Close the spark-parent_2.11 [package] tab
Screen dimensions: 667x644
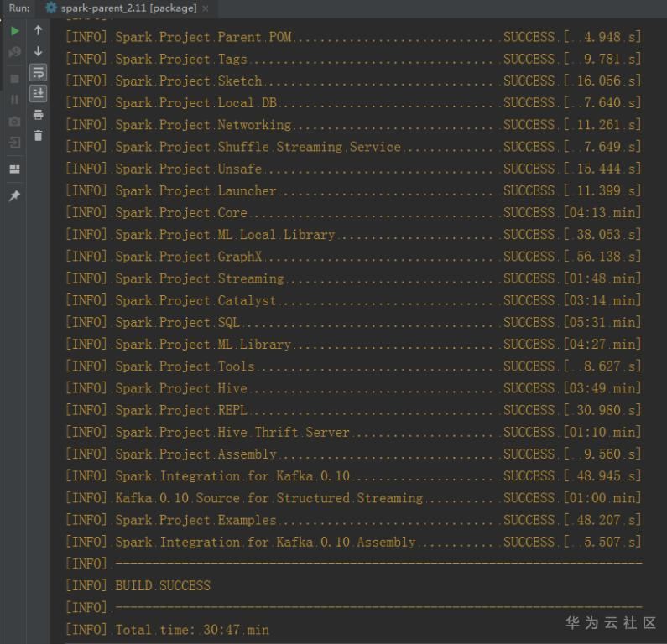tap(206, 8)
